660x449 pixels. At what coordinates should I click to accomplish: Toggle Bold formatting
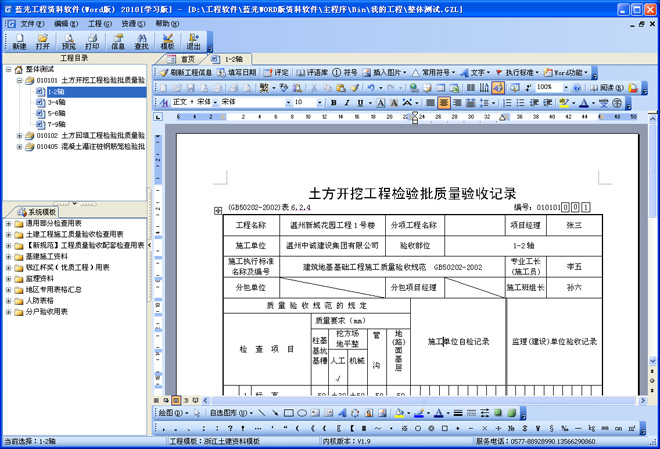334,102
